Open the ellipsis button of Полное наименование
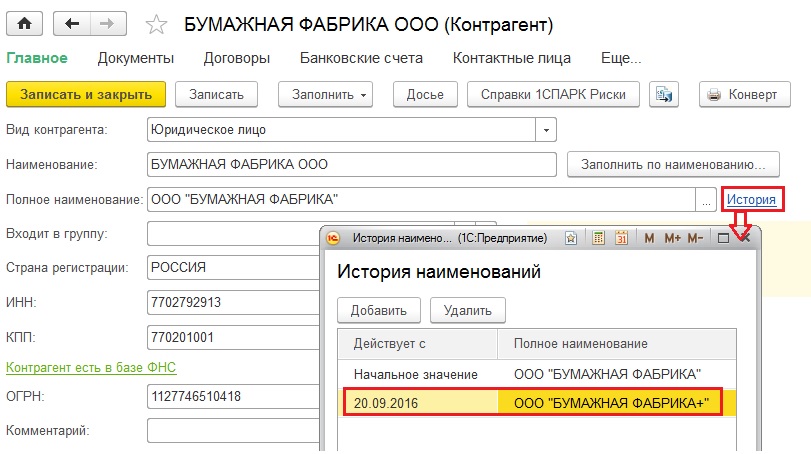The height and width of the screenshot is (454, 811). (706, 200)
